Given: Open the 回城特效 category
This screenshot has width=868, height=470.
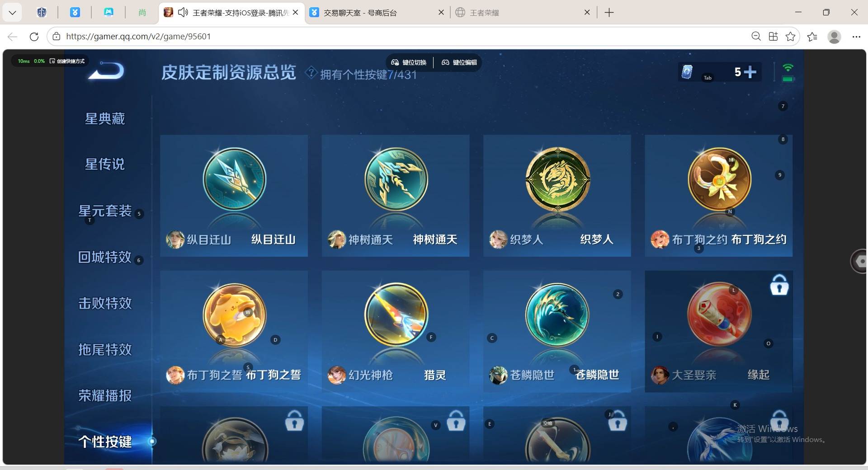Looking at the screenshot, I should [x=105, y=257].
